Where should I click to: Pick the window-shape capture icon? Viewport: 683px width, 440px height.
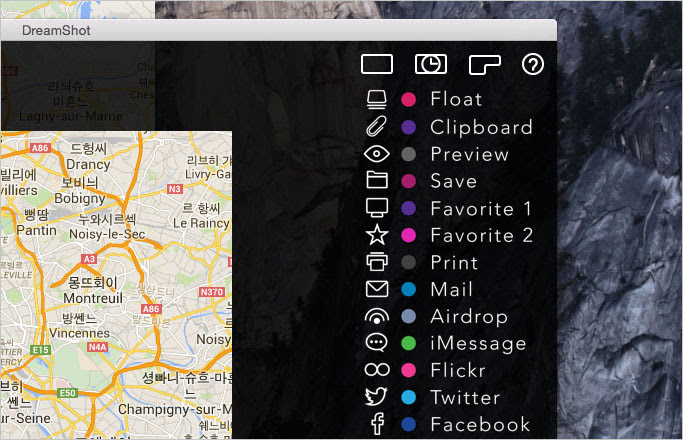pos(484,64)
